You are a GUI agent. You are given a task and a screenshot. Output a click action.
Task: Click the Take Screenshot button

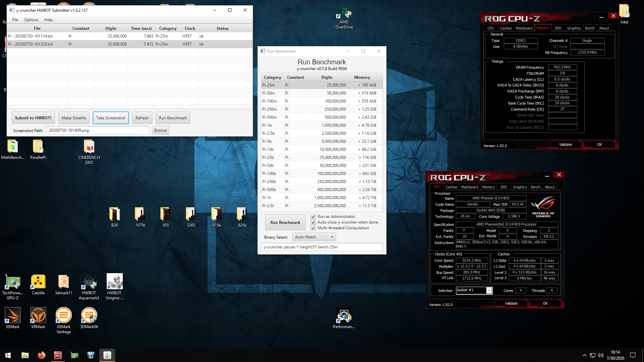click(x=111, y=118)
